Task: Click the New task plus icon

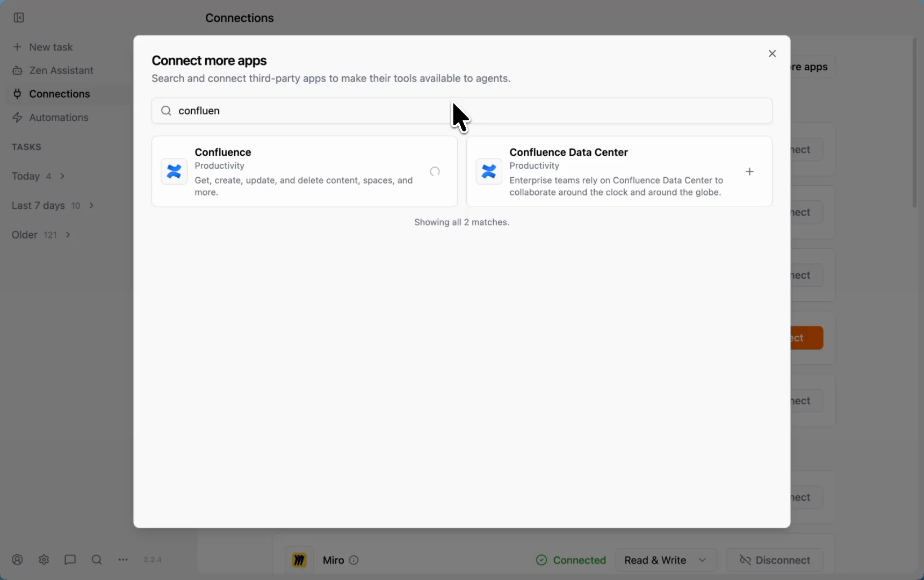Action: tap(17, 47)
